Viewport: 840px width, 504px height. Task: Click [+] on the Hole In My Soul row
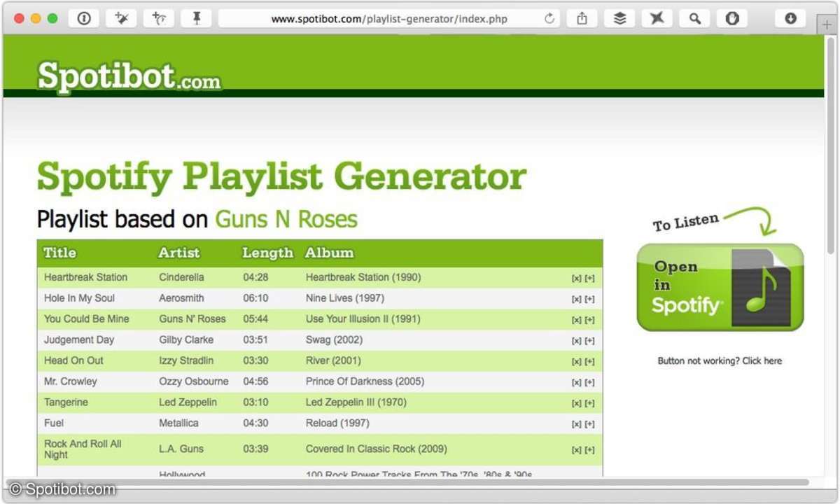pos(589,299)
